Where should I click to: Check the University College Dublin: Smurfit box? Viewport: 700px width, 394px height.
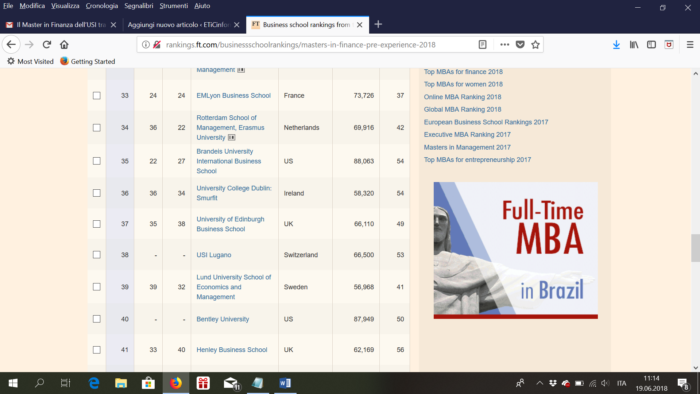click(96, 193)
